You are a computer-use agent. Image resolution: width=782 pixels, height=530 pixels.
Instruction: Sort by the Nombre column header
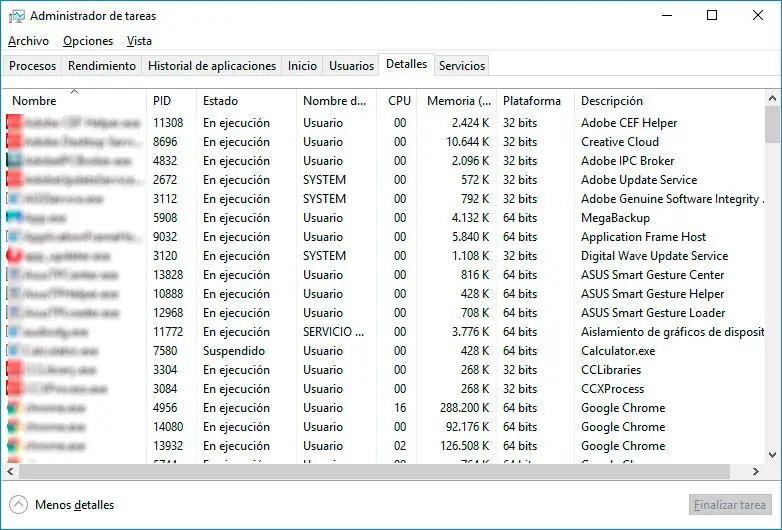(x=75, y=101)
